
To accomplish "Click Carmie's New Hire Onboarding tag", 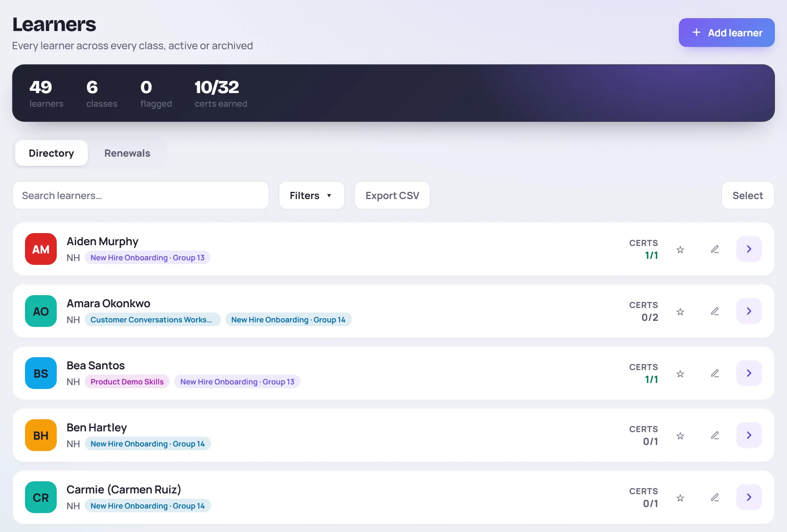I will tap(148, 506).
